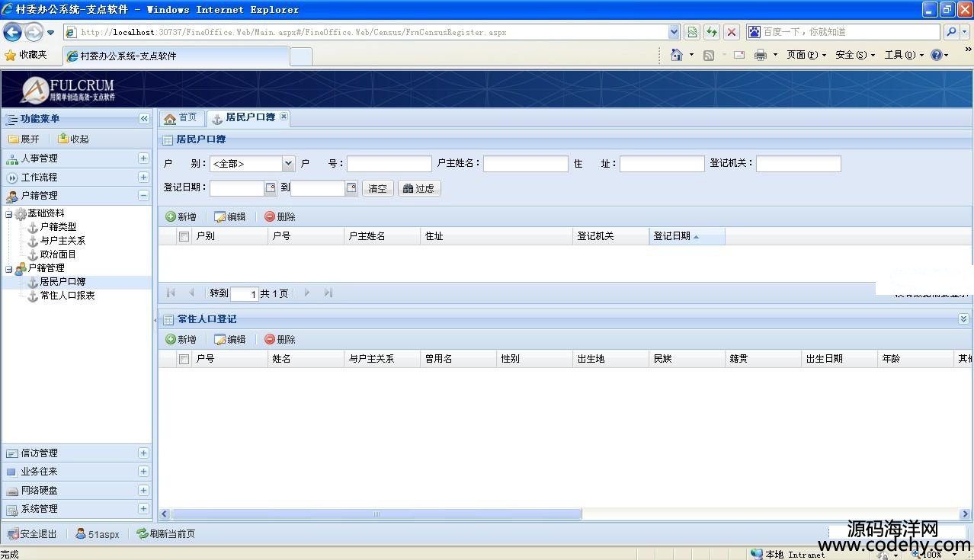
Task: Open 与户主关系 in the tree
Action: pyautogui.click(x=62, y=241)
